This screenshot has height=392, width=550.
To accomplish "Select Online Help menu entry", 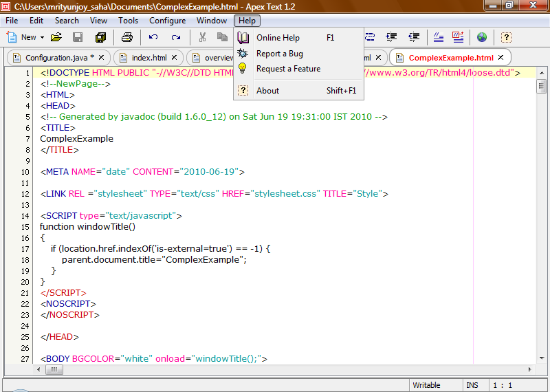I will point(298,38).
